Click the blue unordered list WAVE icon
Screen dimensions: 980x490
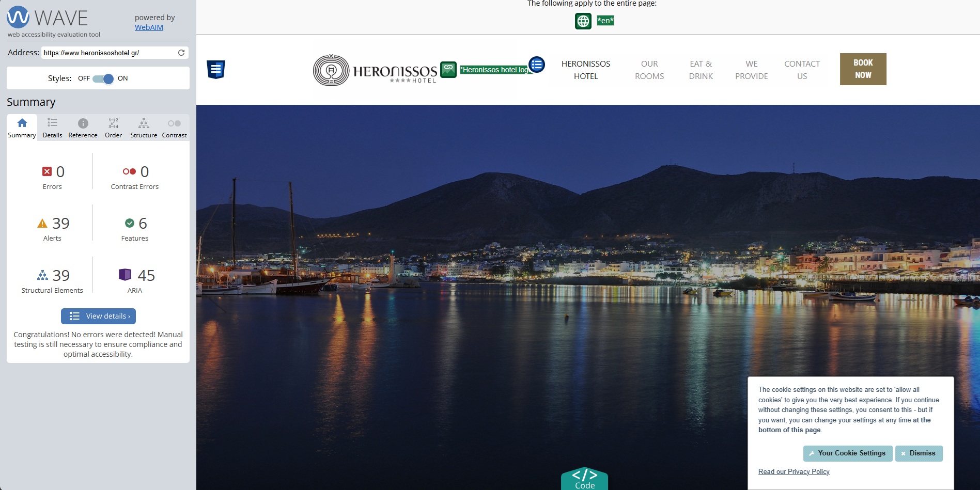point(537,65)
